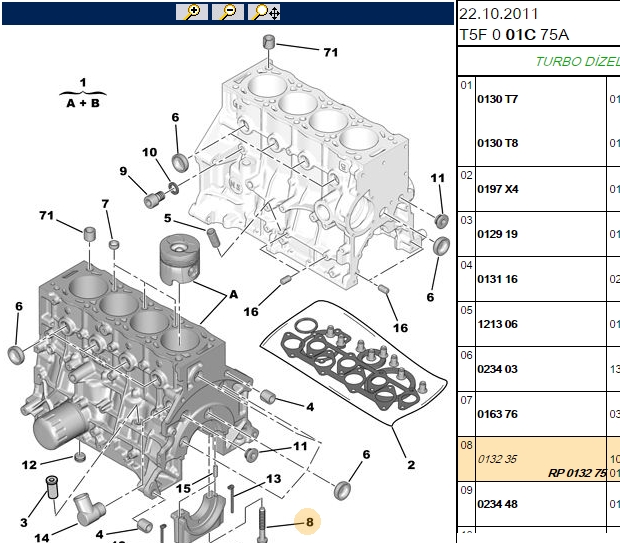Viewport: 620px width, 543px height.
Task: Click part number 1213 06
Action: (497, 324)
